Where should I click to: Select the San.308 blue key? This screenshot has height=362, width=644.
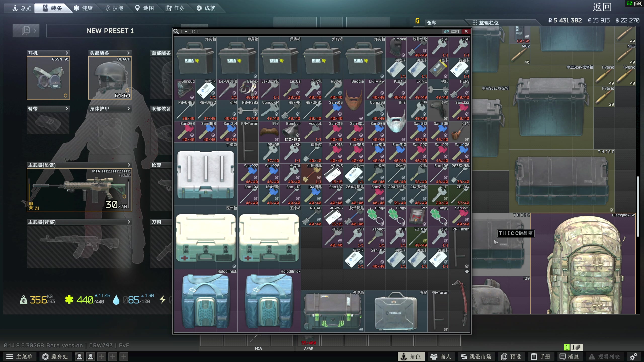point(206,132)
